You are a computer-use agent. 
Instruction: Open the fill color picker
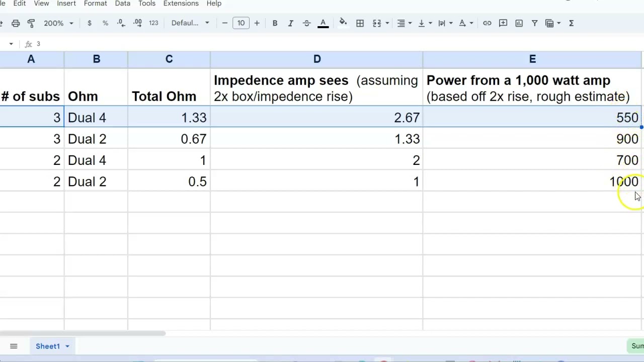[x=343, y=23]
